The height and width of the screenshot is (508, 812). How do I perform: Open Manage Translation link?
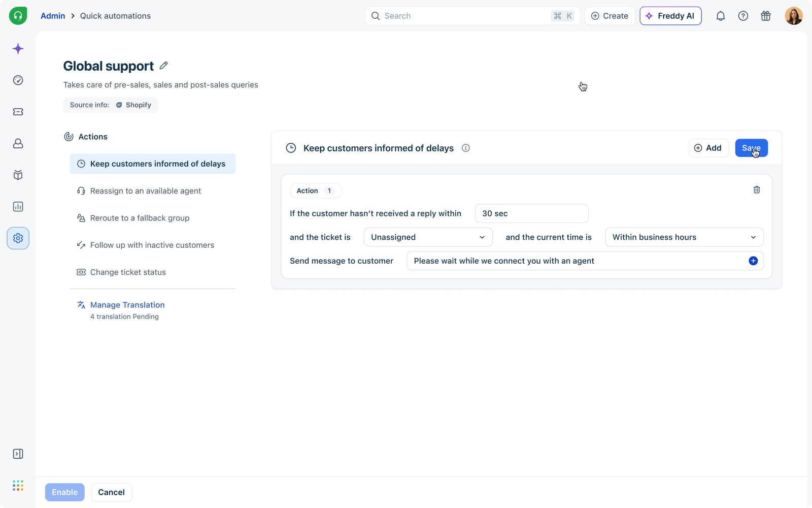click(x=127, y=305)
